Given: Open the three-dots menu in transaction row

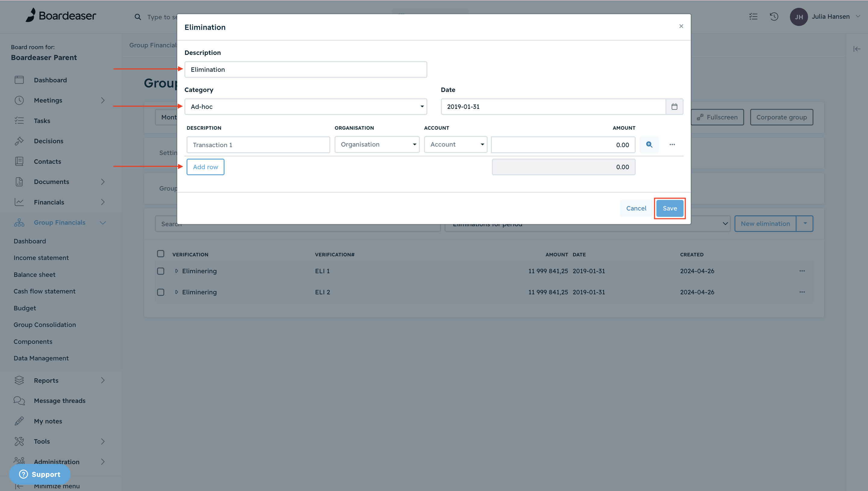Looking at the screenshot, I should (x=672, y=145).
